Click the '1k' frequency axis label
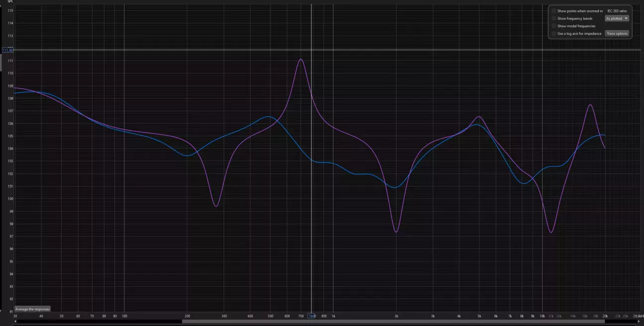The width and height of the screenshot is (644, 326). (333, 316)
